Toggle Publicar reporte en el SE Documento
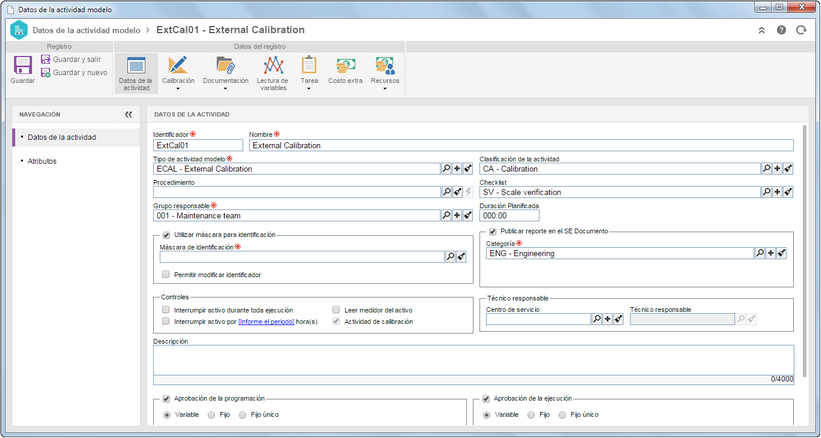821x438 pixels. tap(493, 231)
